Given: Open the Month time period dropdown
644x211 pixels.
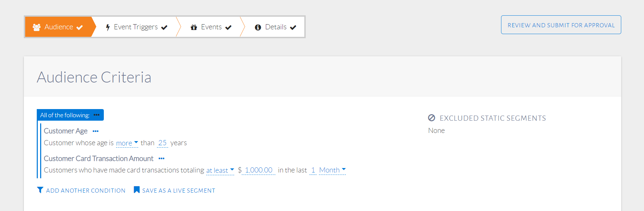Looking at the screenshot, I should tap(332, 170).
